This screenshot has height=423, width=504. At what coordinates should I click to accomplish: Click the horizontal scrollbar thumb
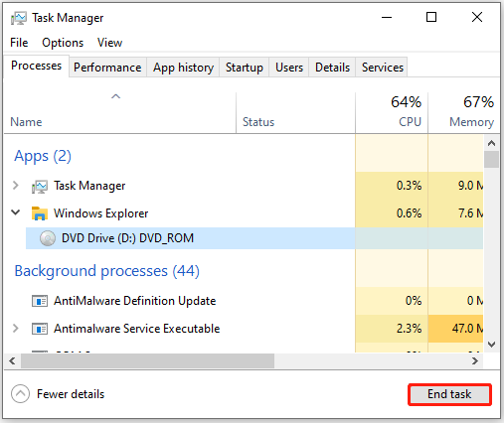147,360
